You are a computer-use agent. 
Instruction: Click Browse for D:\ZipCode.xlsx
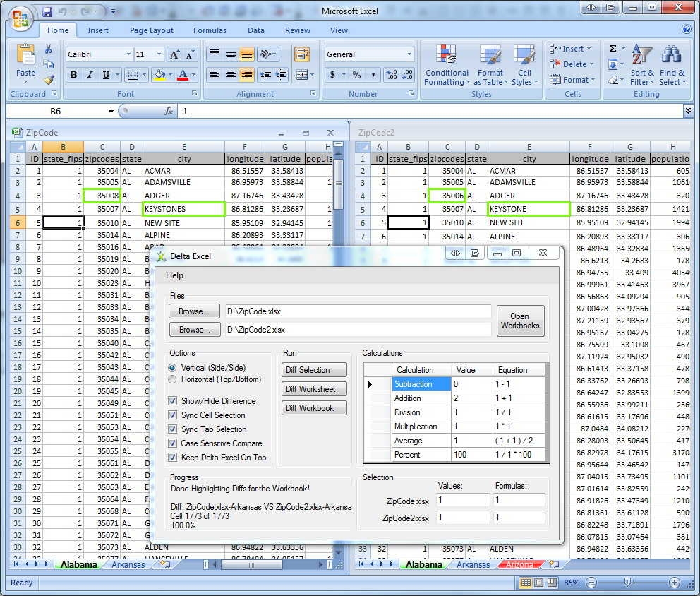pyautogui.click(x=194, y=311)
